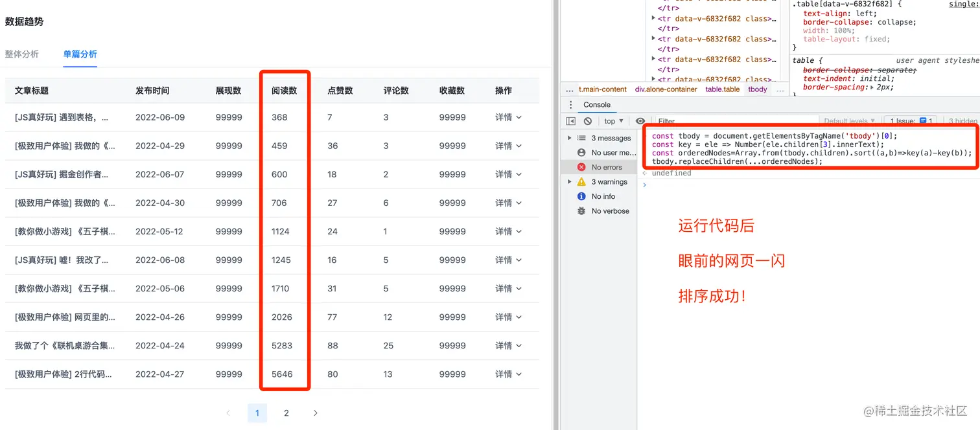
Task: Select the tbody breadcrumb
Action: 758,89
